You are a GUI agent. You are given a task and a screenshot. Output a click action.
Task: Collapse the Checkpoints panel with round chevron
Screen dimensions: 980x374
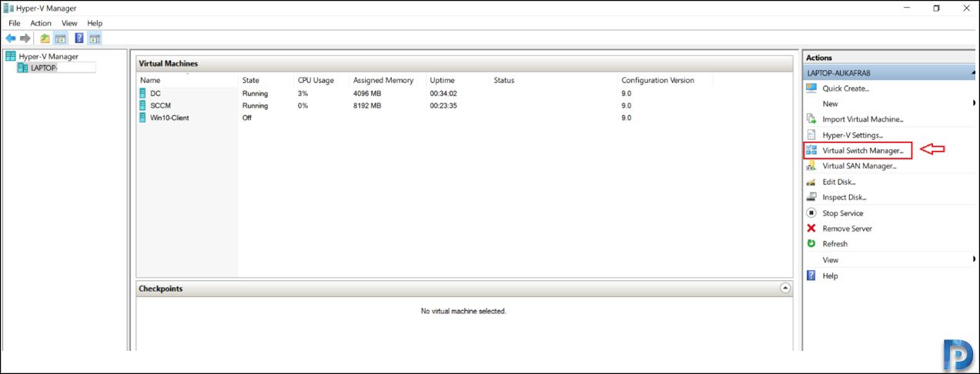[784, 289]
